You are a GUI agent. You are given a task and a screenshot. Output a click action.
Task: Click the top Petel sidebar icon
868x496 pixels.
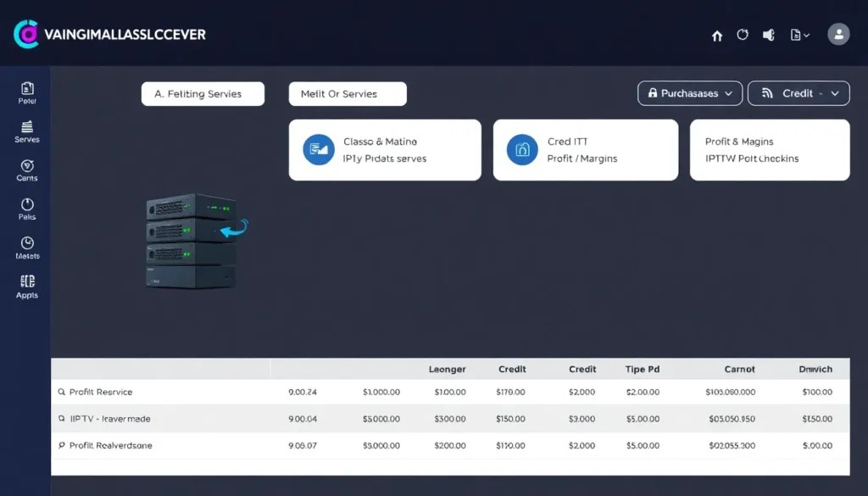coord(27,89)
